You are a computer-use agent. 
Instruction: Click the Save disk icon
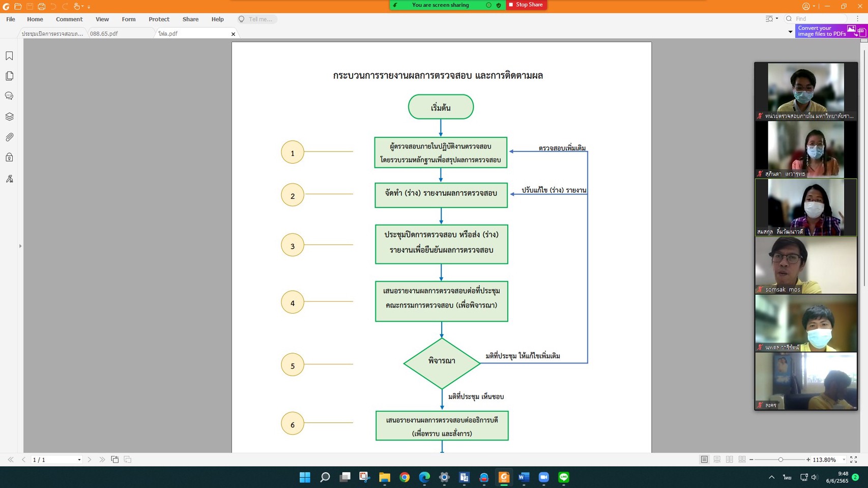pos(30,7)
